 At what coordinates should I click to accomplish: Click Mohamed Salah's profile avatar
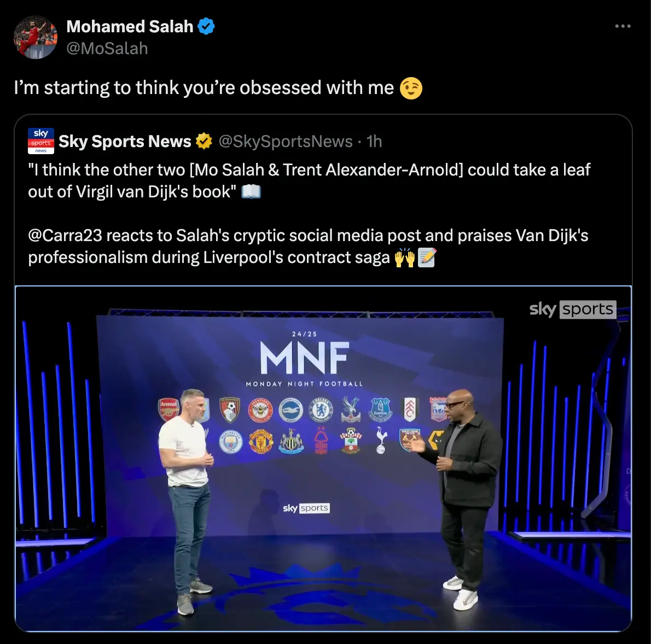click(x=36, y=37)
